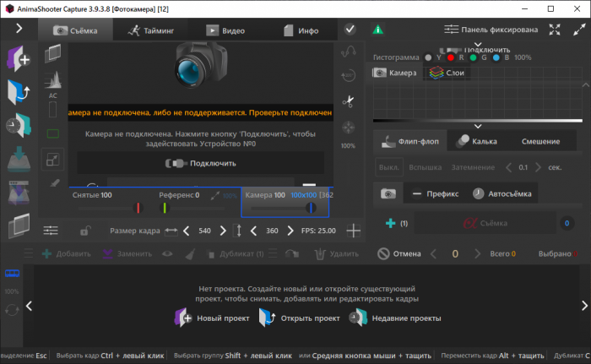Decrease frame height with left arrow before 360
Viewport: 591px width, 364px height.
pyautogui.click(x=252, y=230)
